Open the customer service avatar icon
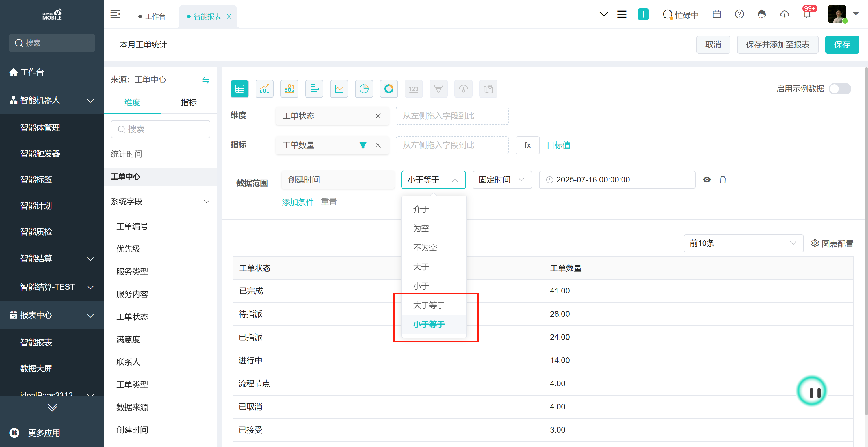This screenshot has width=868, height=447. (x=762, y=14)
